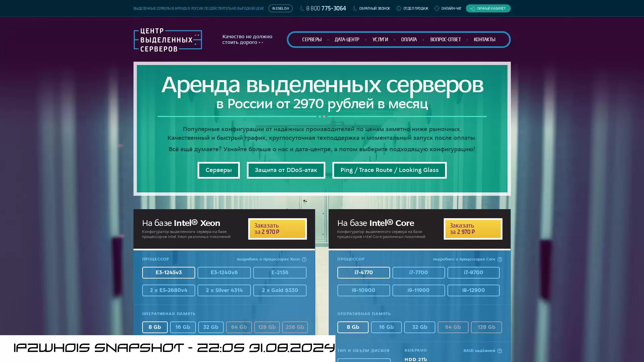Click the Ping / Trace Route / Looking Glass button
Screen dimensions: 644x362
[x=389, y=170]
